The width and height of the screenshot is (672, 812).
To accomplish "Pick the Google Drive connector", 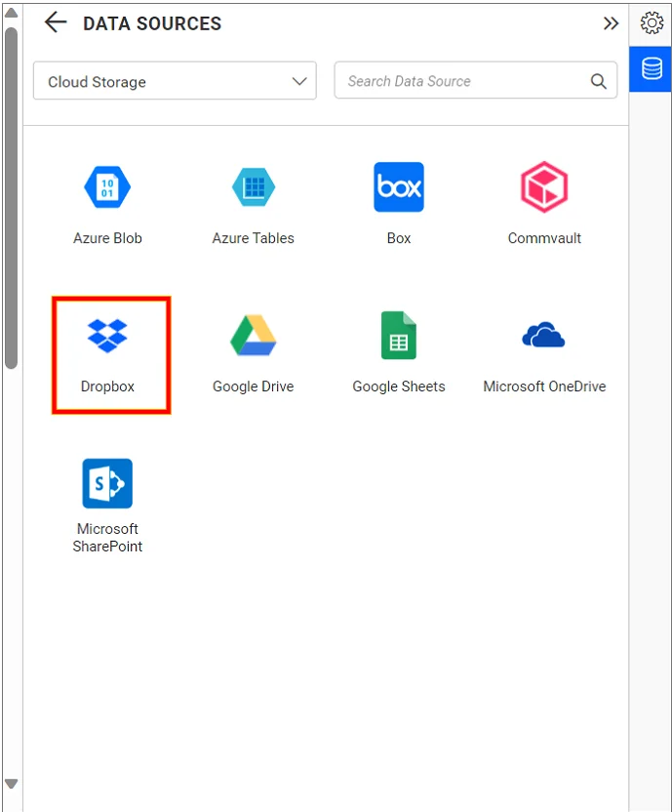I will (x=253, y=337).
